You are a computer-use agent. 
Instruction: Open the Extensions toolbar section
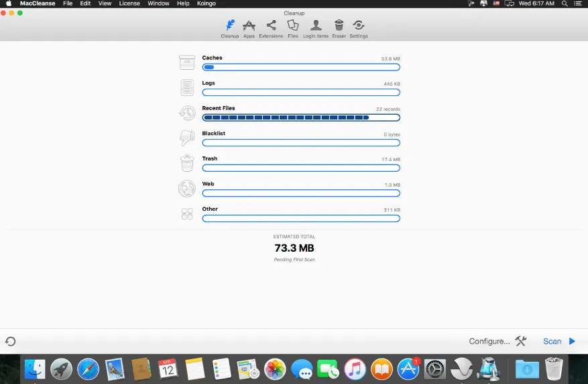(x=271, y=29)
